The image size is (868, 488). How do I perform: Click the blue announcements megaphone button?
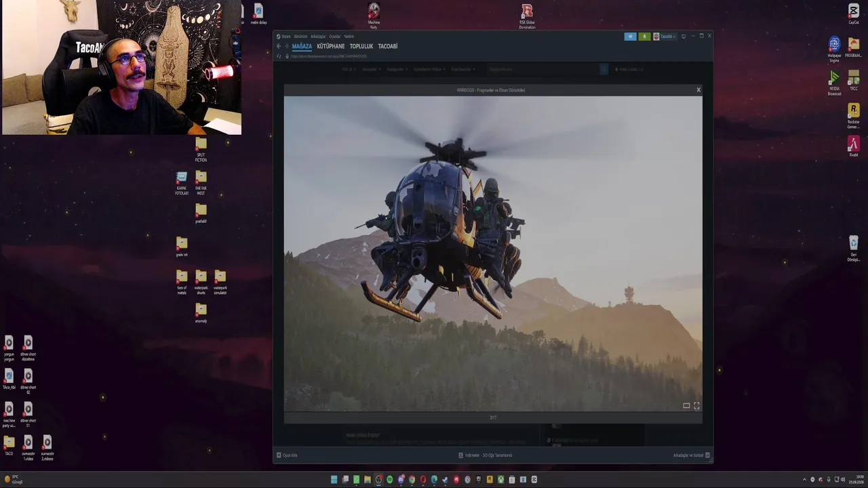tap(630, 37)
